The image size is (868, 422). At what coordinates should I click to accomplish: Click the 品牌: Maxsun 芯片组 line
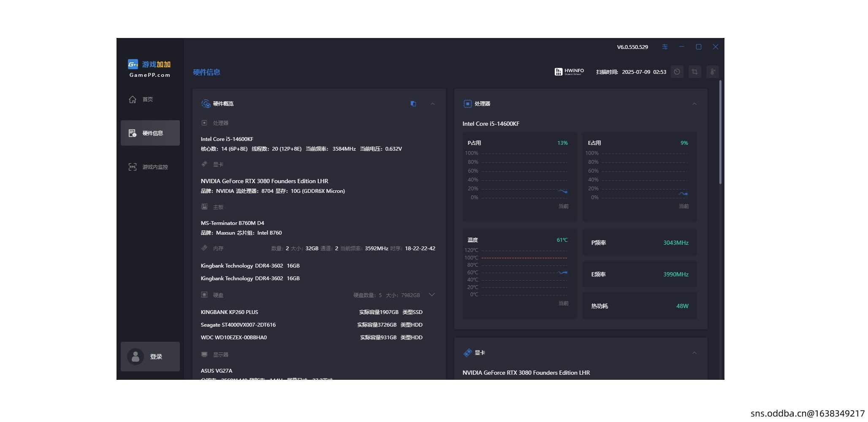(x=241, y=233)
